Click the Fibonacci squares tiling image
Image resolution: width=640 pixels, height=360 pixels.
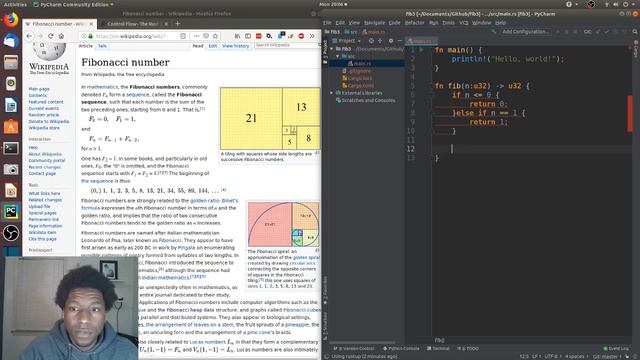tap(270, 118)
